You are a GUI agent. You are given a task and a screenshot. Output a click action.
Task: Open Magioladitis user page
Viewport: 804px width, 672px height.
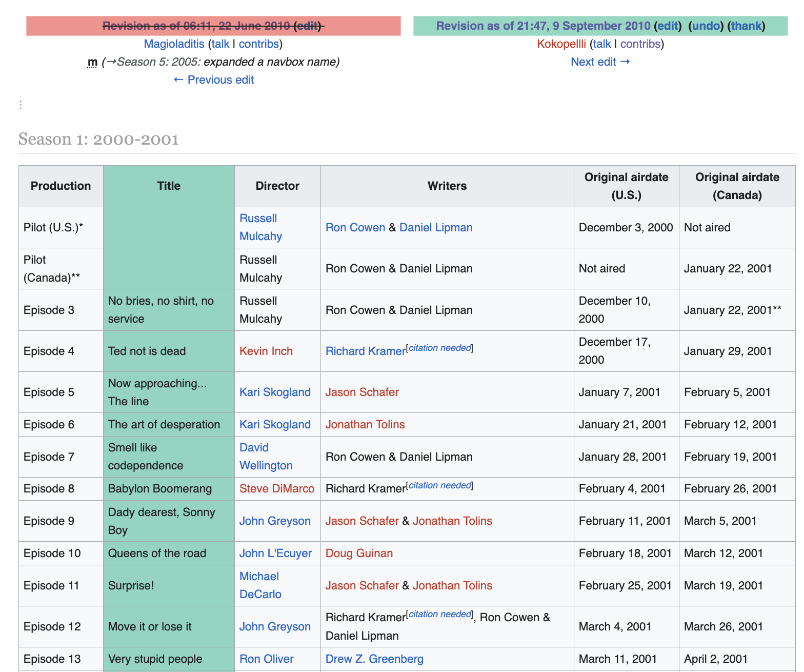click(x=174, y=44)
